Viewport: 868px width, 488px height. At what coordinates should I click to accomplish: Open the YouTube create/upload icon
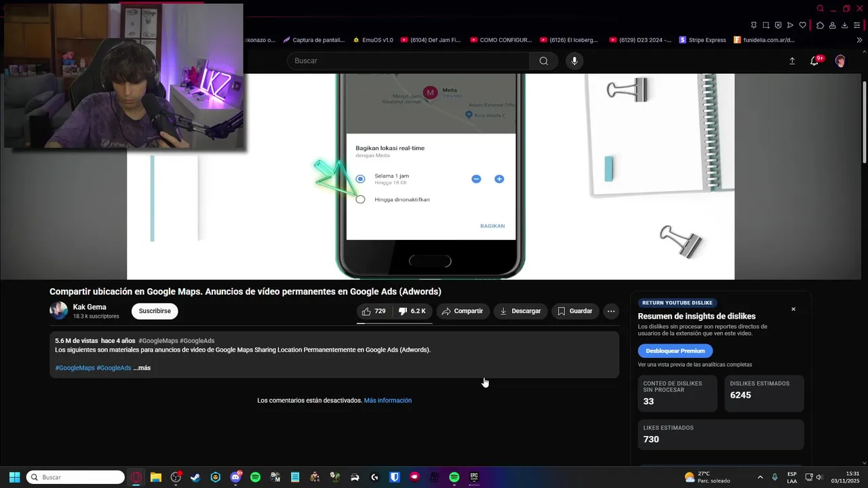[792, 61]
